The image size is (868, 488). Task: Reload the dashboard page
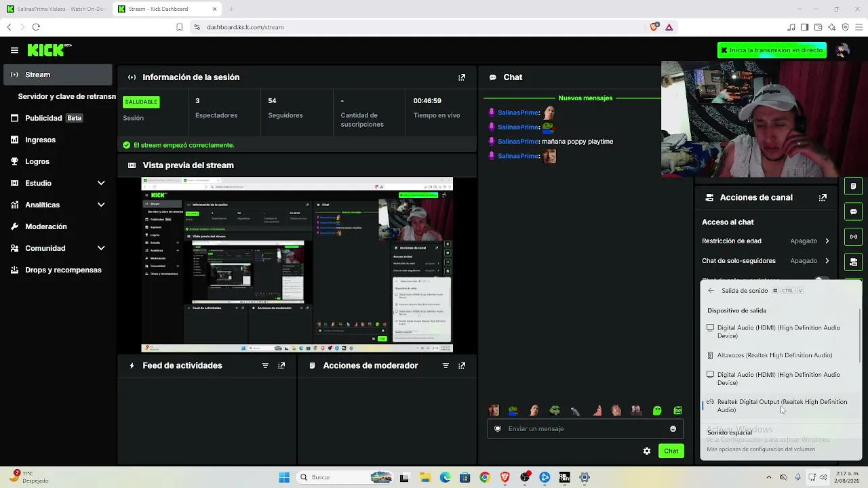tap(36, 27)
